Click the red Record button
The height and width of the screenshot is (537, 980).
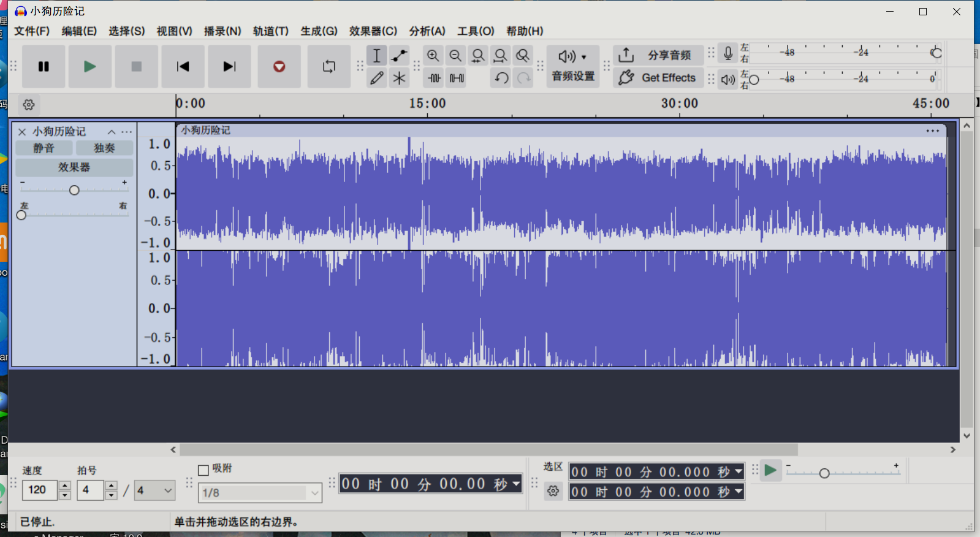(x=279, y=66)
